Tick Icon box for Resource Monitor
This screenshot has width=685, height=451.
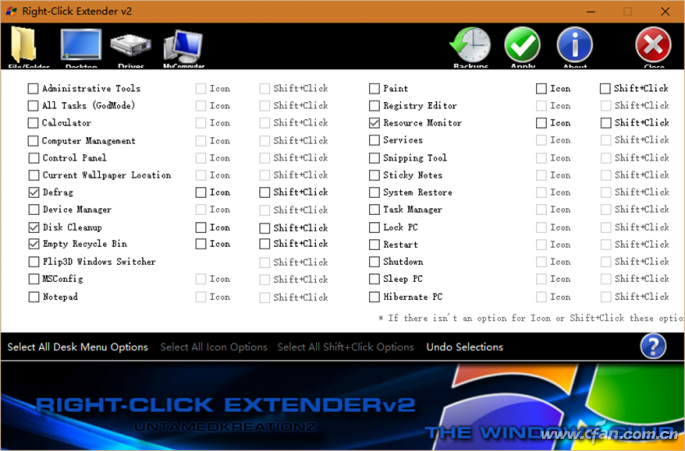coord(541,123)
